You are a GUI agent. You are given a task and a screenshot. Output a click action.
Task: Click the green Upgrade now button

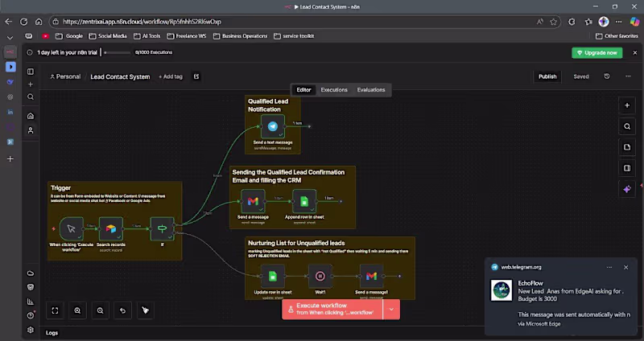pos(597,52)
